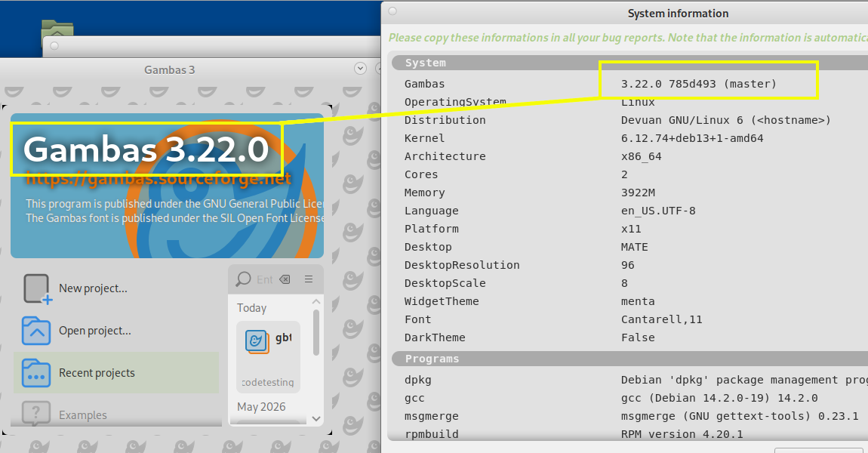868x453 pixels.
Task: Click the Font row label
Action: [x=418, y=319]
